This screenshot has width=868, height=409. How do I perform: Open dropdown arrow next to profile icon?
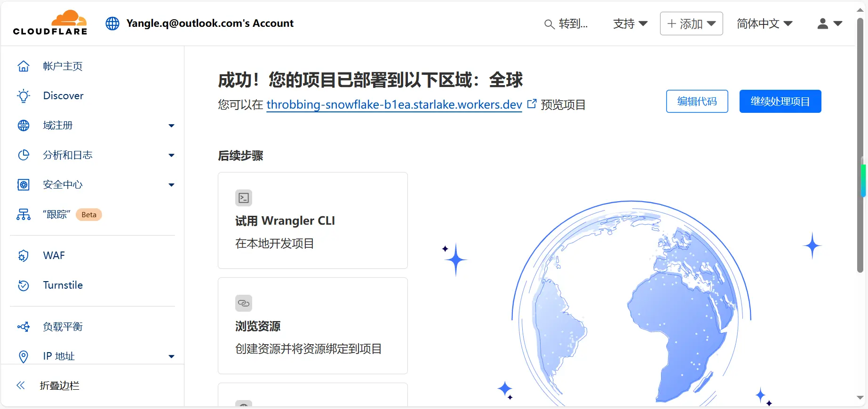click(838, 24)
